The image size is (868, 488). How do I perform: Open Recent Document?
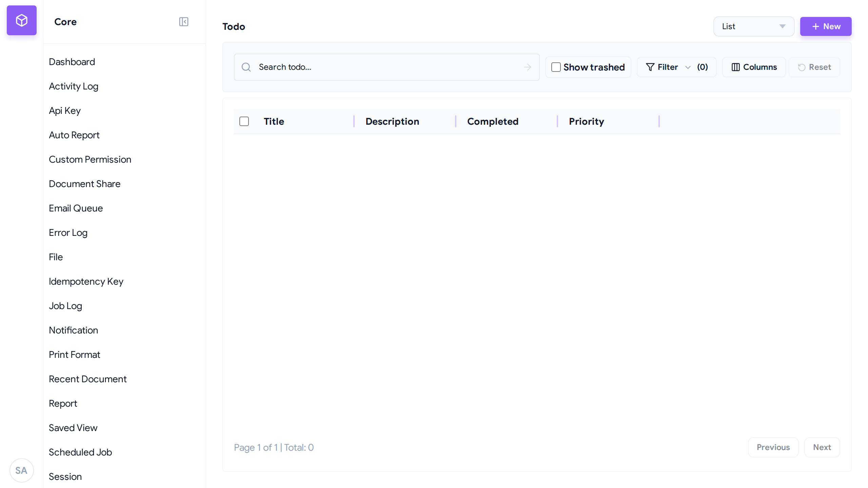click(x=88, y=379)
